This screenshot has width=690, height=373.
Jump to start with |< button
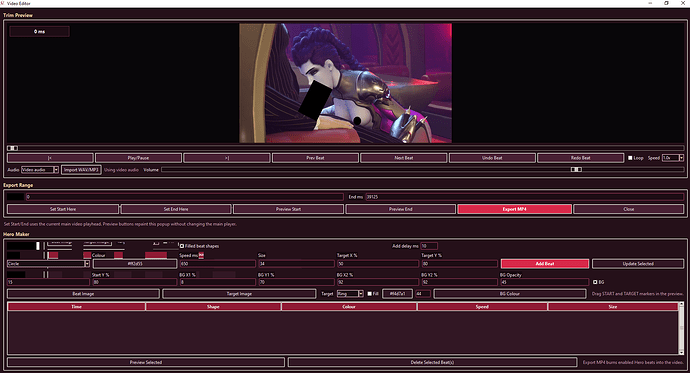coord(50,158)
